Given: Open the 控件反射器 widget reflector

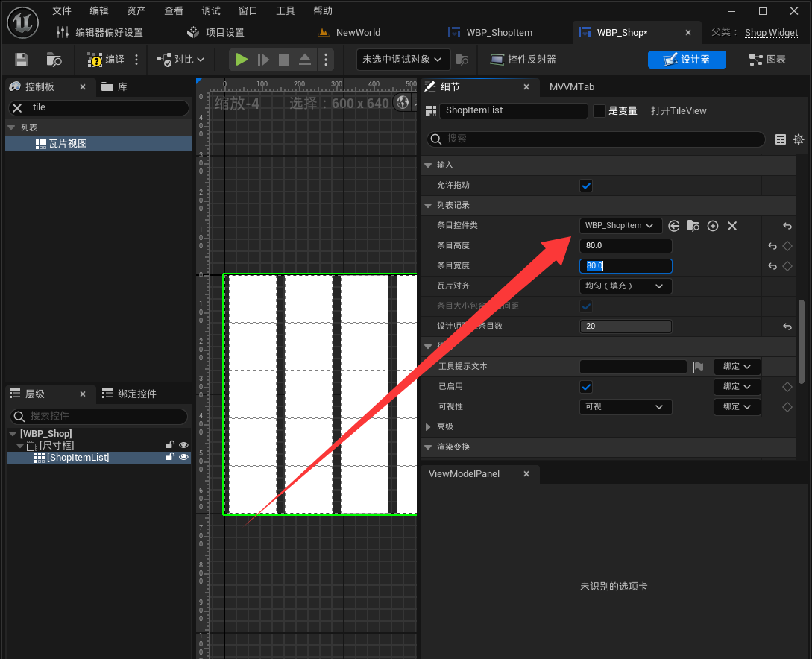Looking at the screenshot, I should (x=523, y=60).
